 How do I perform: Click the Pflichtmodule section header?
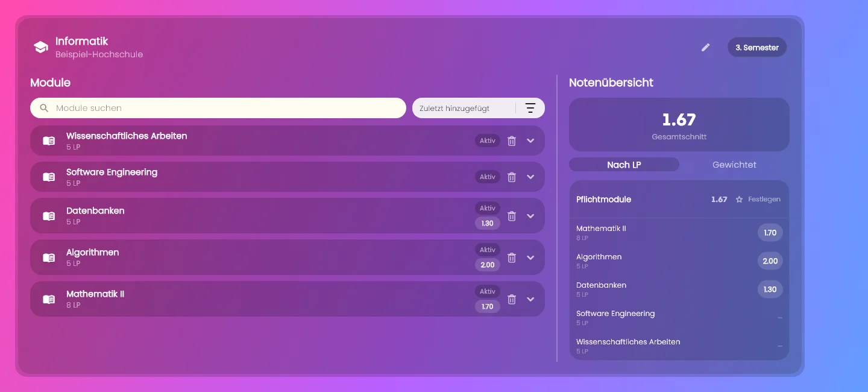[x=679, y=199]
